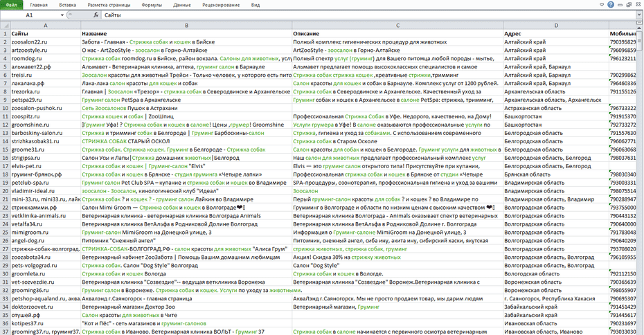The height and width of the screenshot is (335, 644).
Task: Click cell 'Ветеринарный магазин Доктор Зоо'
Action: coord(186,307)
